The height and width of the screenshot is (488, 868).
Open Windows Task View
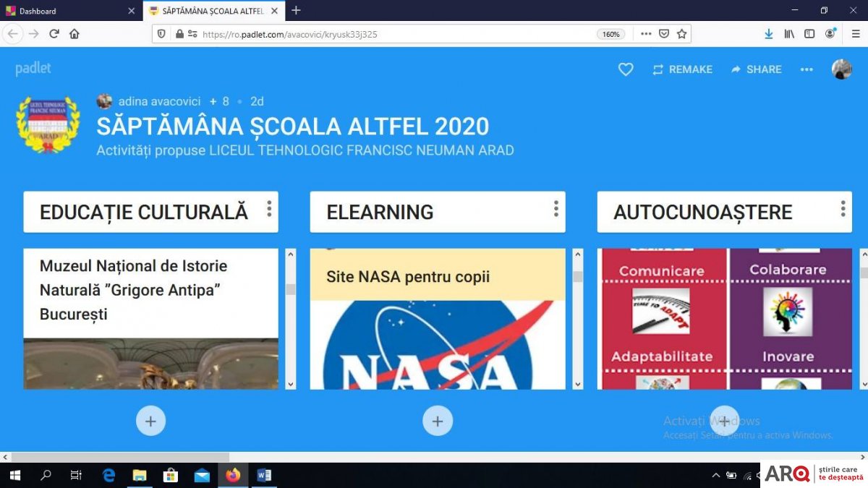76,475
